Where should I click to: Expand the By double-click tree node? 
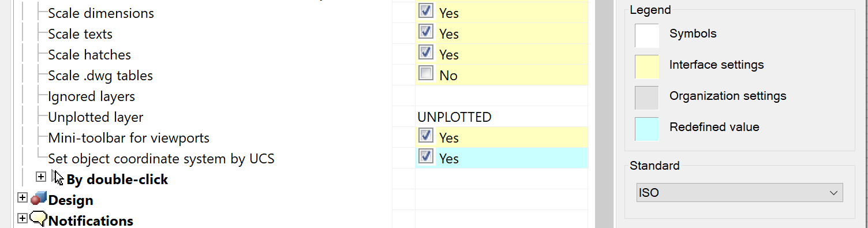pos(41,177)
